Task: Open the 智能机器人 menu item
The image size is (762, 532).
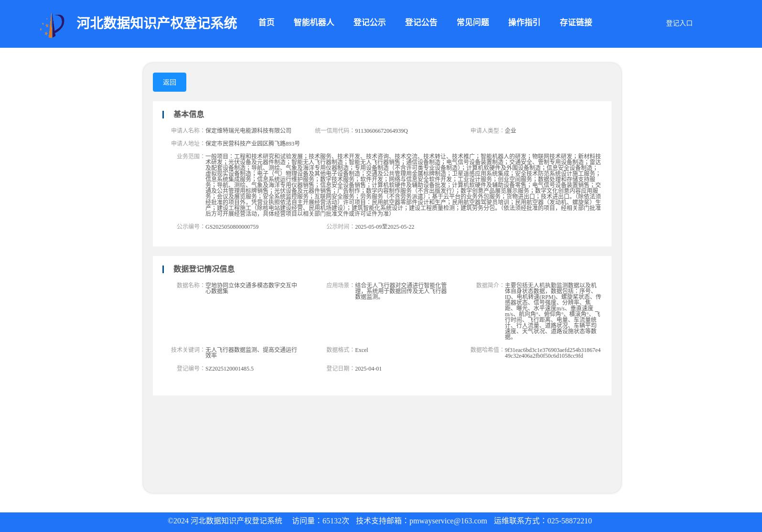Action: tap(314, 22)
